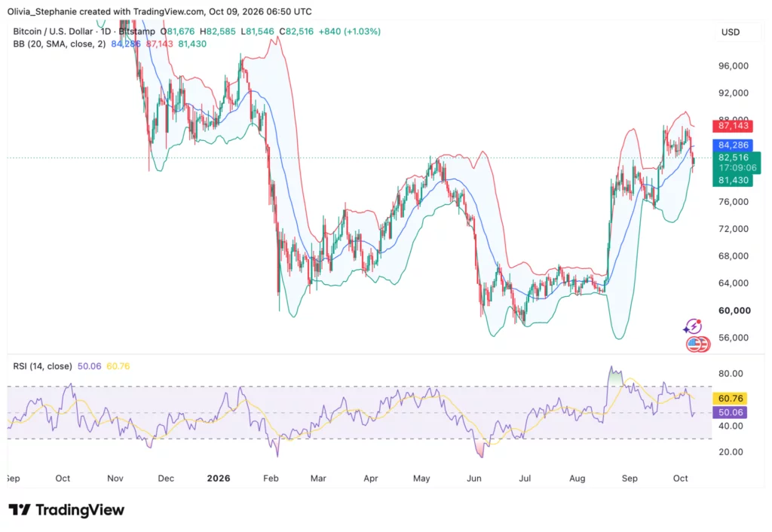This screenshot has width=772, height=532.
Task: Click the 68,000 price axis label
Action: click(x=733, y=256)
